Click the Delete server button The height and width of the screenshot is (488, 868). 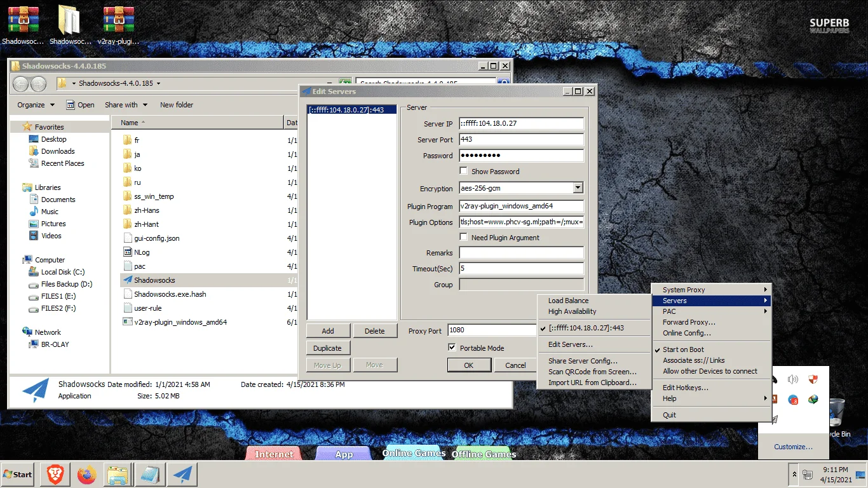(x=375, y=330)
